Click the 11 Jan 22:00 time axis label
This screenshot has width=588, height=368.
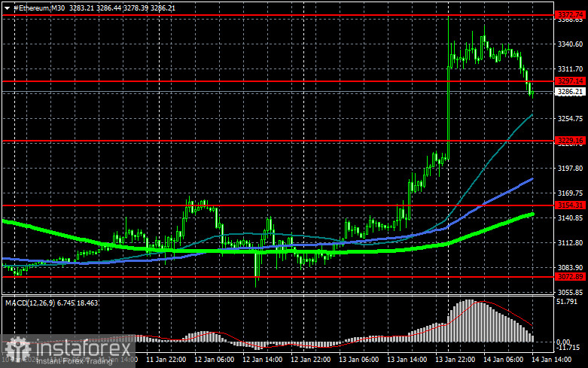tap(166, 360)
